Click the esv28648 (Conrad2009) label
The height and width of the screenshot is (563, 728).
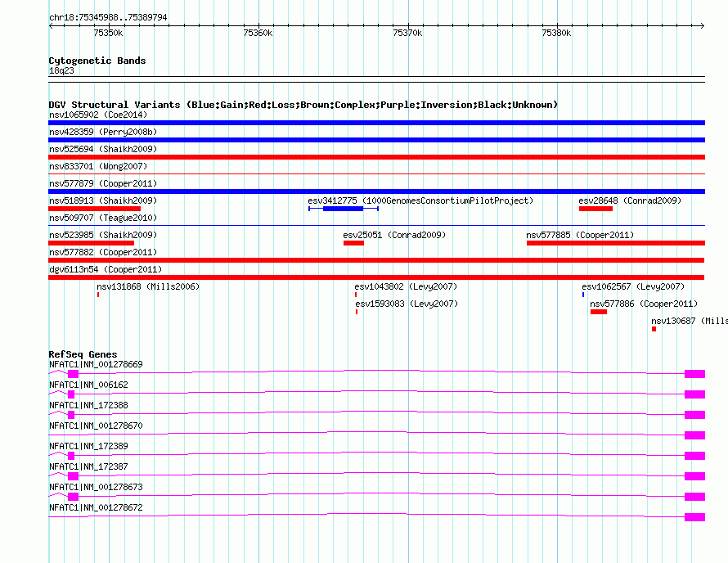[x=630, y=200]
